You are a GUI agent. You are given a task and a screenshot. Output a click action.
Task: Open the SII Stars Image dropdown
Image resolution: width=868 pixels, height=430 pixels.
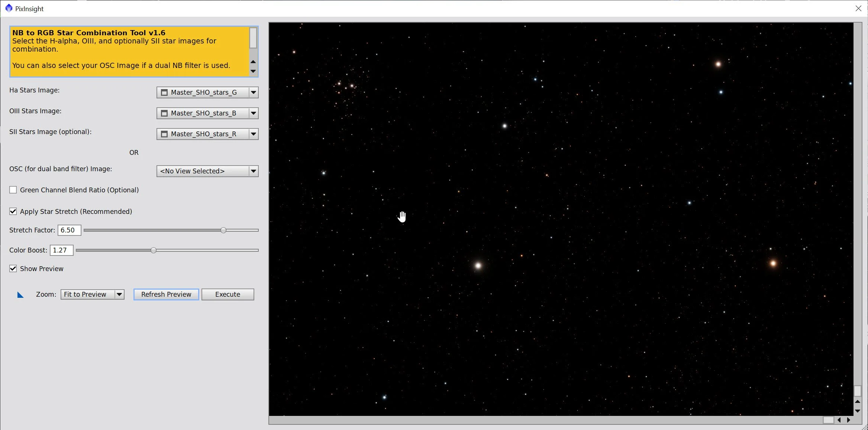tap(254, 134)
